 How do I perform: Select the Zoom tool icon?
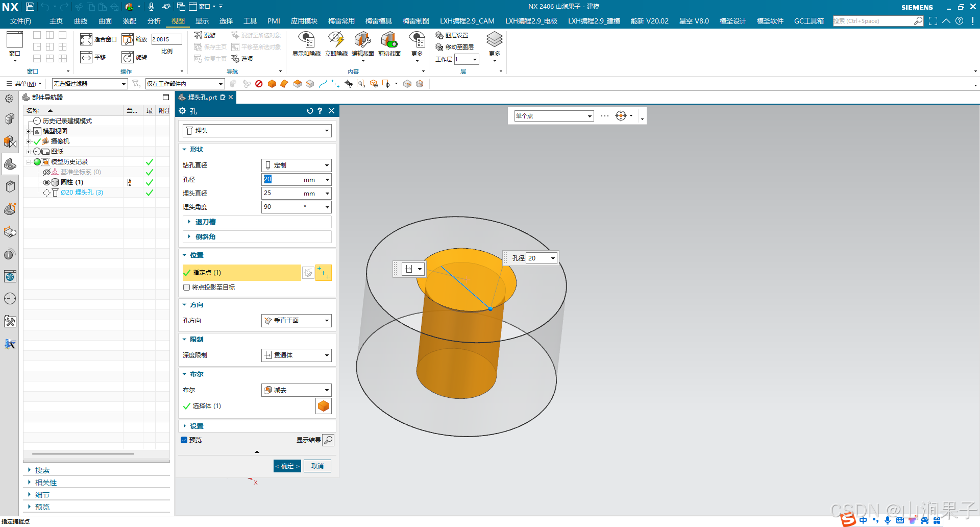click(128, 39)
